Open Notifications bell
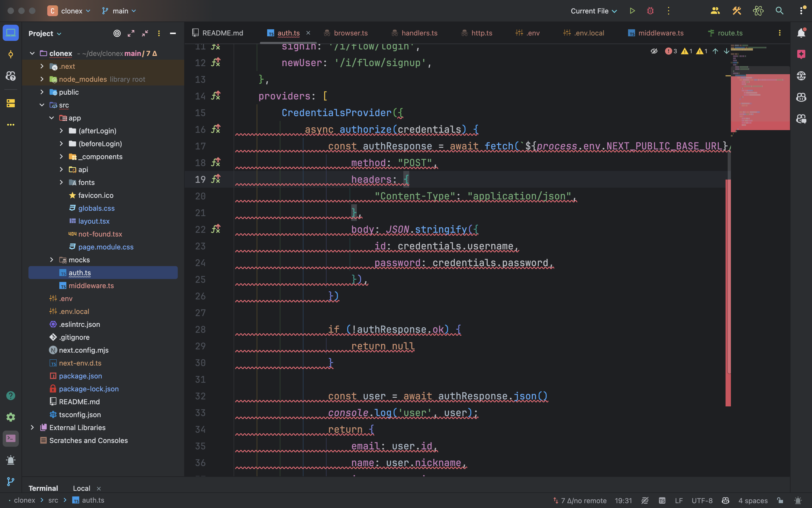 (x=801, y=33)
